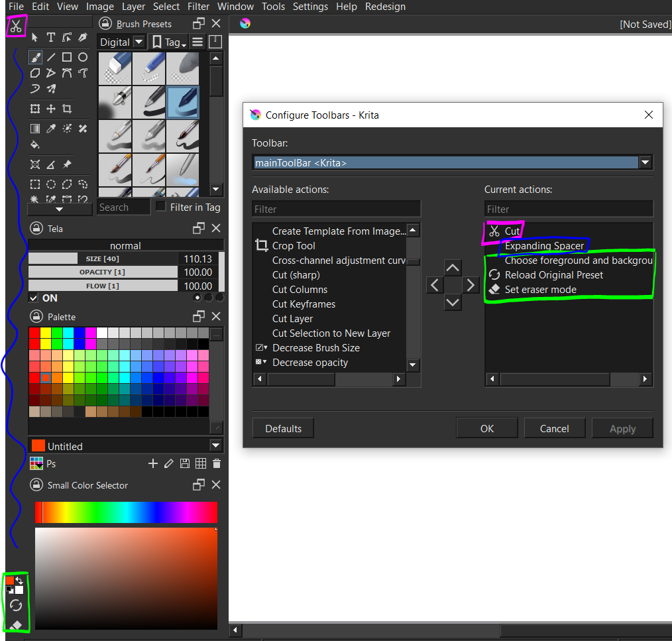This screenshot has width=672, height=641.
Task: Open the Untitled palette color dropdown
Action: pos(215,445)
